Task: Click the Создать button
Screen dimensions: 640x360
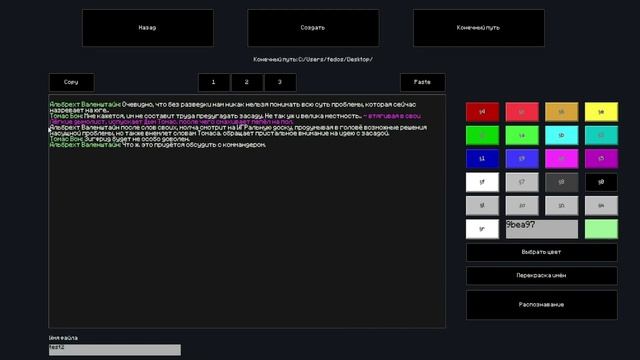Action: [x=313, y=28]
